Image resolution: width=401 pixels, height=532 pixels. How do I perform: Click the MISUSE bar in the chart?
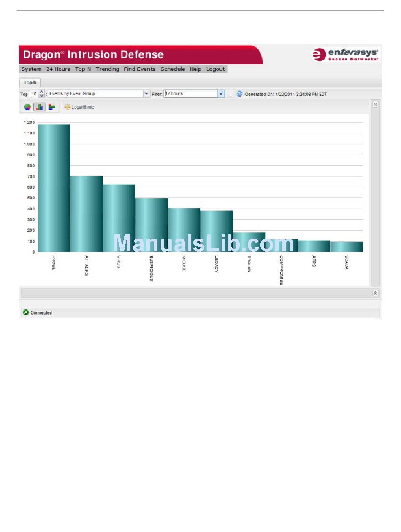pyautogui.click(x=184, y=230)
